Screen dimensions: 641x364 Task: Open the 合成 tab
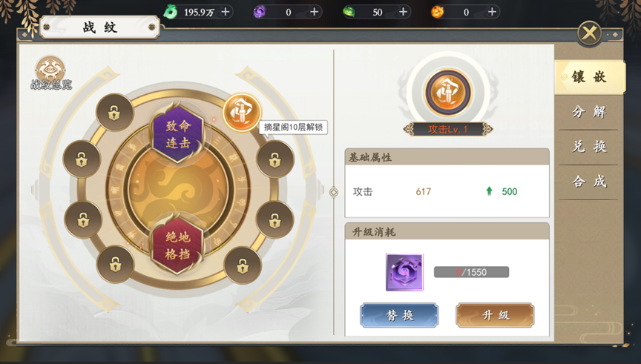589,182
